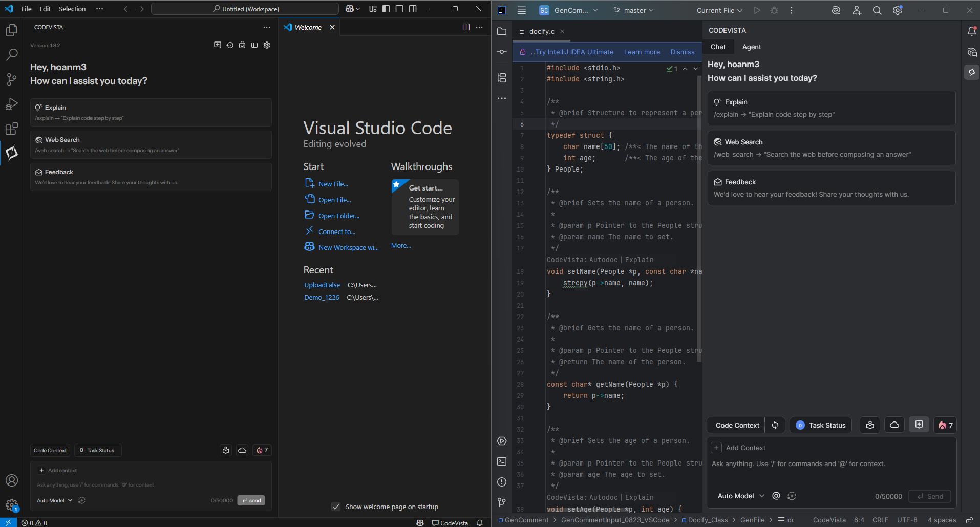Open the Commit tool window in IntelliJ
This screenshot has height=527, width=980.
point(502,52)
